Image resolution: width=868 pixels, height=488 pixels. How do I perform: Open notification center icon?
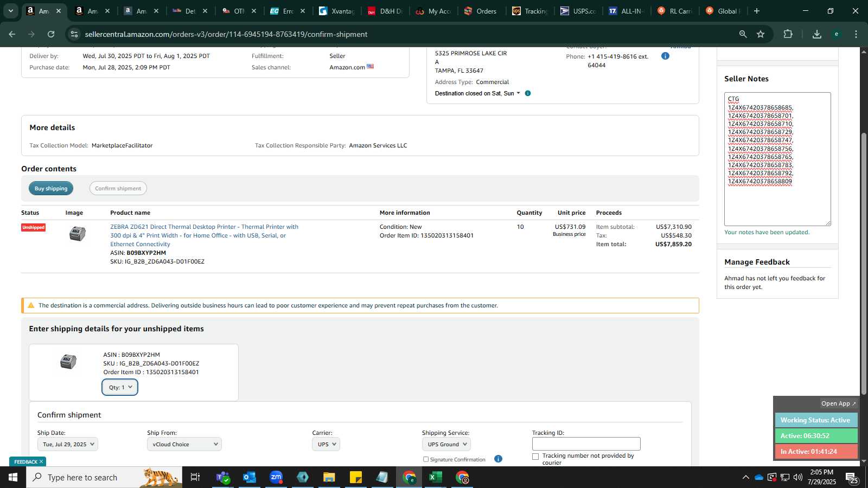pyautogui.click(x=852, y=477)
